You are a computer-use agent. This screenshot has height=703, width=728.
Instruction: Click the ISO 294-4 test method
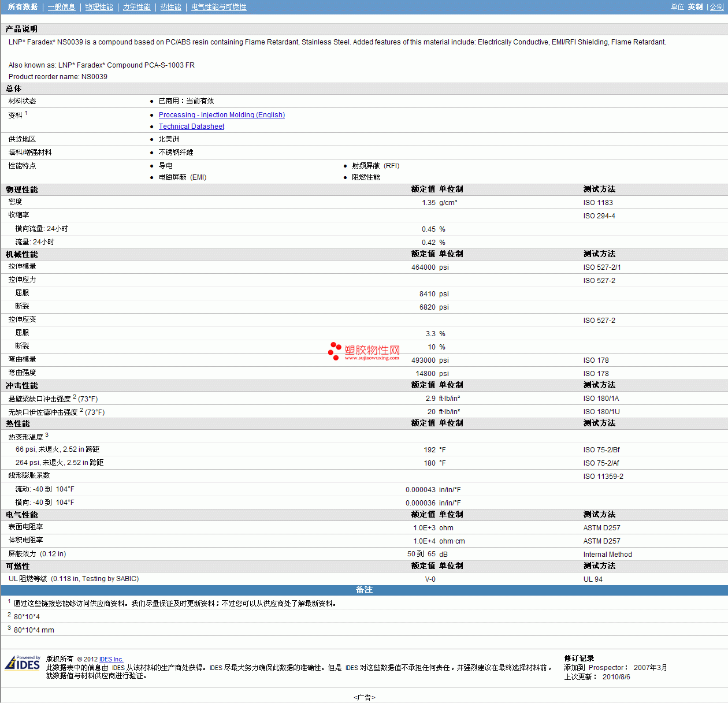599,216
